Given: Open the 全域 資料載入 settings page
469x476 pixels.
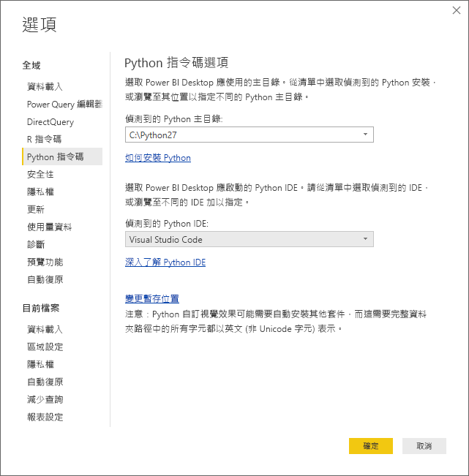Looking at the screenshot, I should (45, 87).
